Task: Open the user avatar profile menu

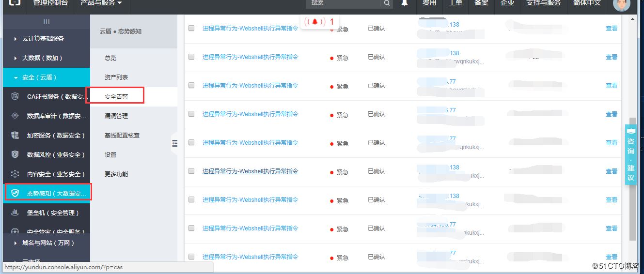Action: (622, 4)
